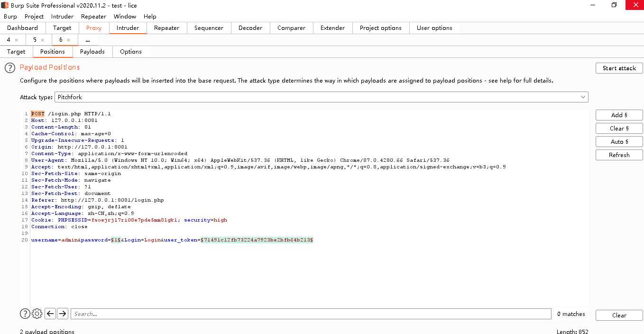The width and height of the screenshot is (644, 334).
Task: Open search settings gear icon
Action: (x=37, y=314)
